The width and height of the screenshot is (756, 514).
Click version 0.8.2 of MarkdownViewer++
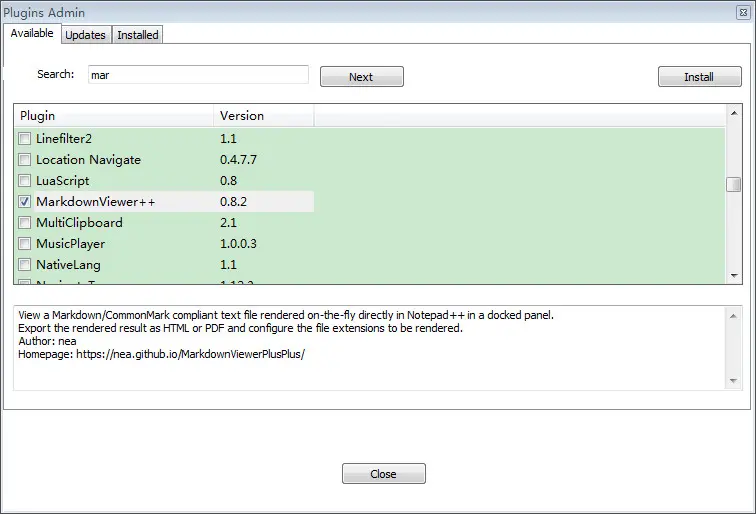pyautogui.click(x=233, y=202)
